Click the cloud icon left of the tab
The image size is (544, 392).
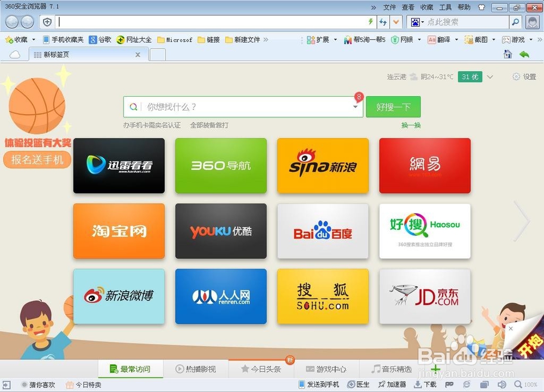15,54
